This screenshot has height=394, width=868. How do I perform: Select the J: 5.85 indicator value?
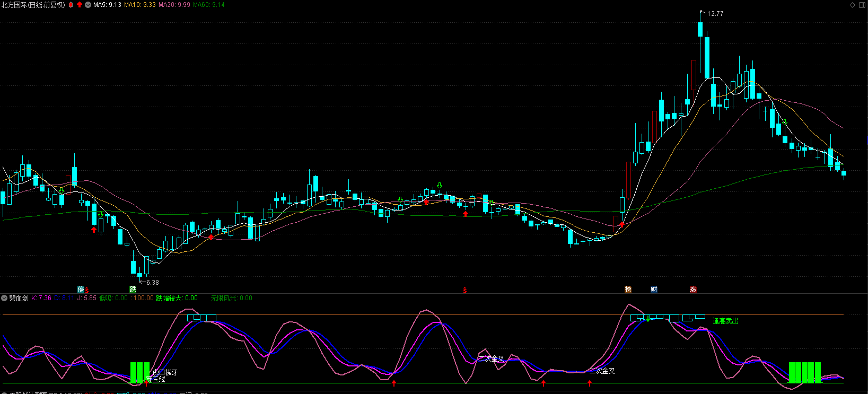pyautogui.click(x=87, y=298)
